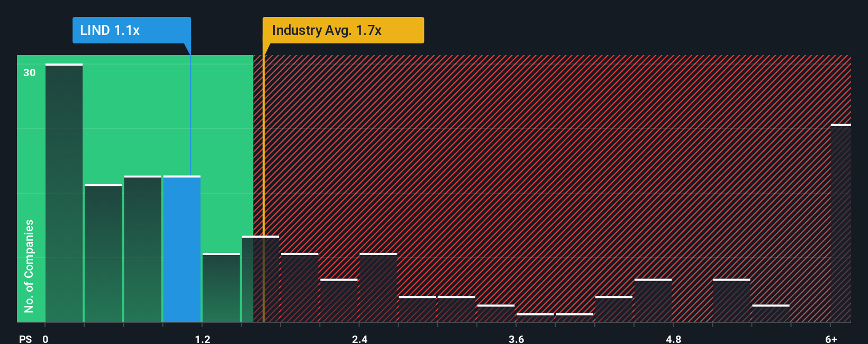Click the 30 y-axis value

[30, 73]
